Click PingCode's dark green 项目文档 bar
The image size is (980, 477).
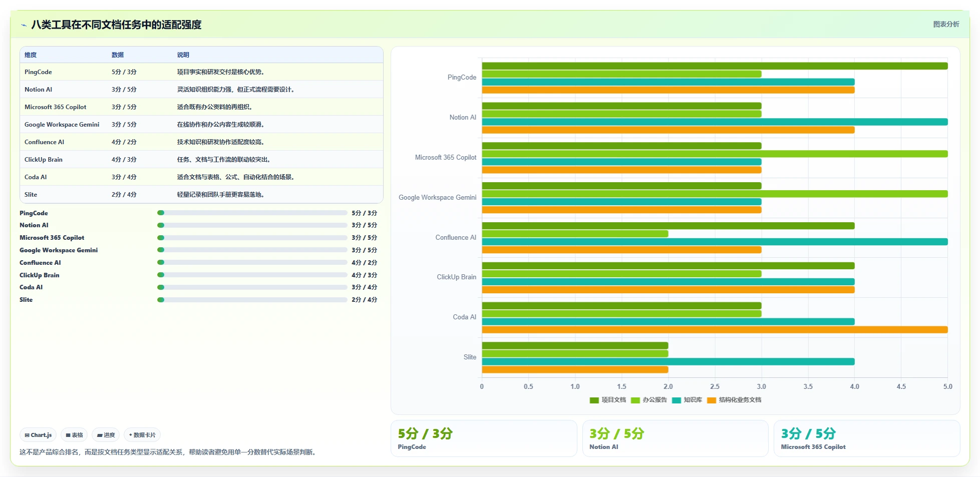(715, 66)
